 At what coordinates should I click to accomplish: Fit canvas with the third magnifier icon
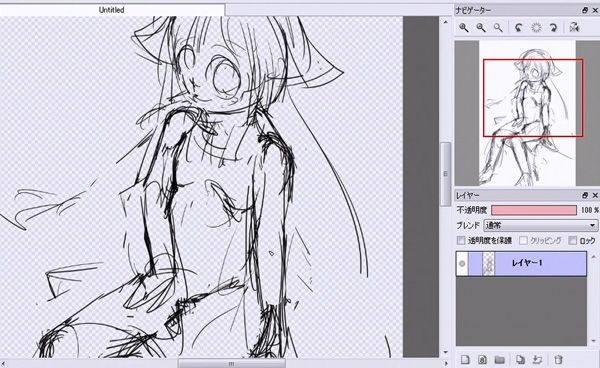coord(497,28)
